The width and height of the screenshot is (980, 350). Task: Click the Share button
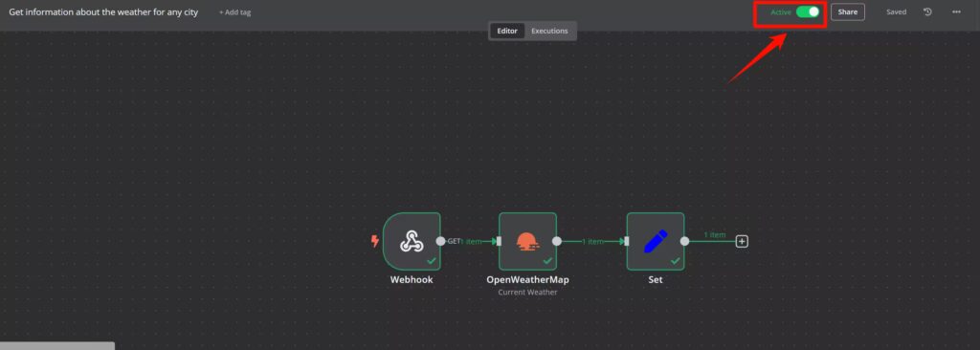click(848, 11)
